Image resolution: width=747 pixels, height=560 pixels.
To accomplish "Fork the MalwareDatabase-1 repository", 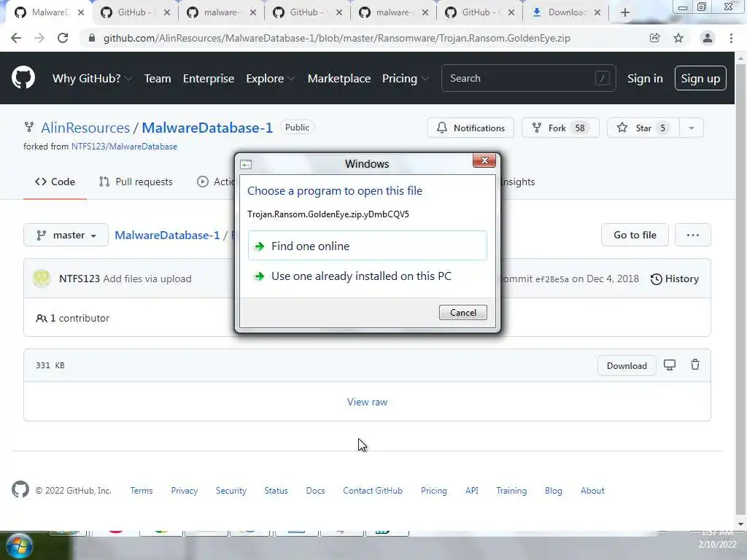I will point(560,128).
